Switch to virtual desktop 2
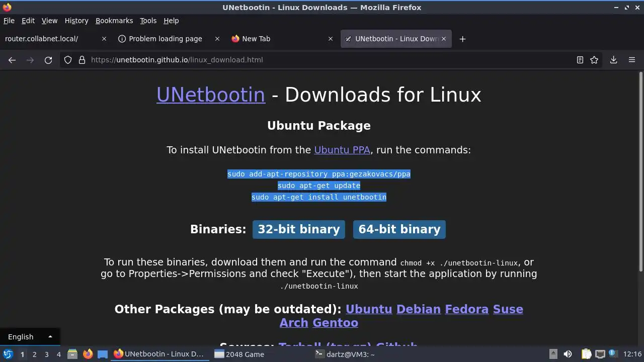The height and width of the screenshot is (362, 644). (34, 354)
